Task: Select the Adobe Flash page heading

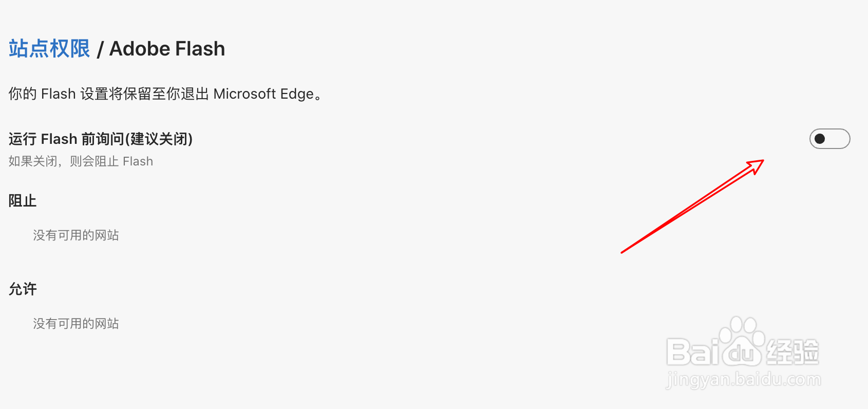Action: click(x=167, y=49)
